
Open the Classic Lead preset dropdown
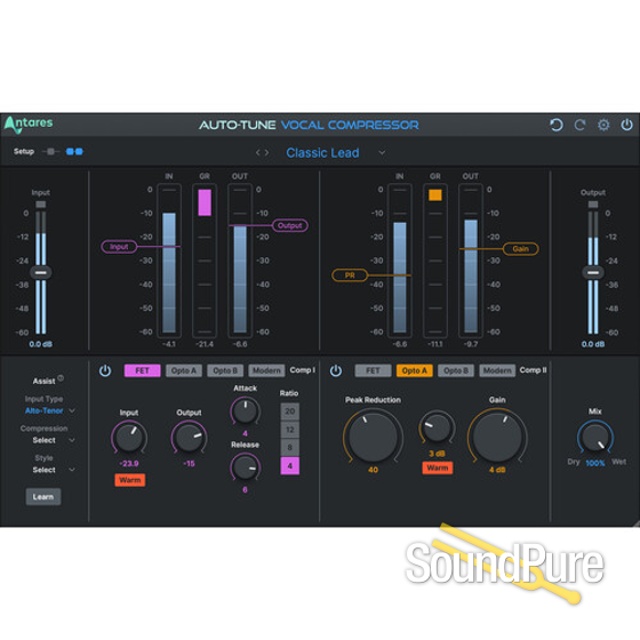tap(335, 153)
